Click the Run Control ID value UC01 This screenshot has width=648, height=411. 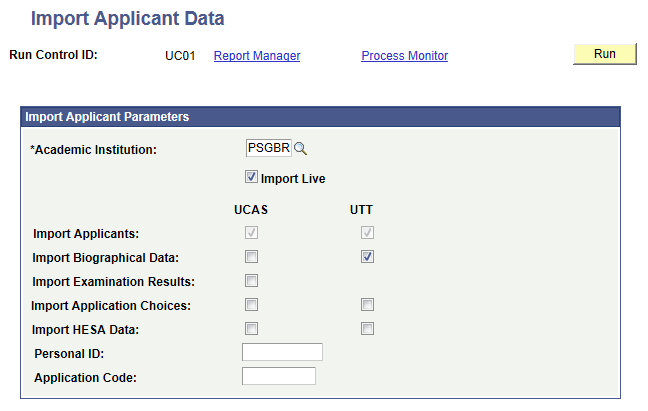pos(179,56)
